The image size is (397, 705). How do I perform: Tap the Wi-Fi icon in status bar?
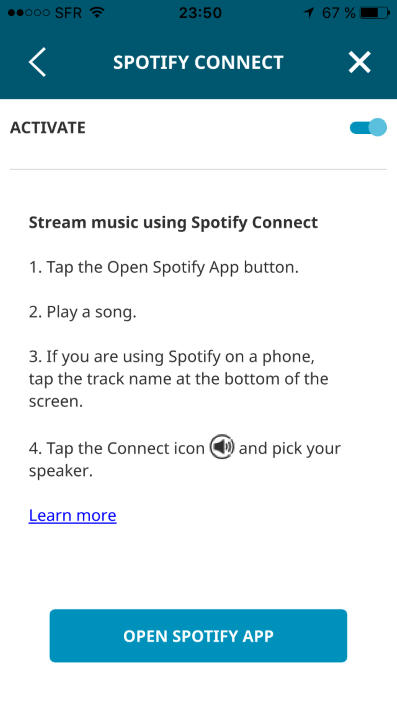pyautogui.click(x=97, y=13)
